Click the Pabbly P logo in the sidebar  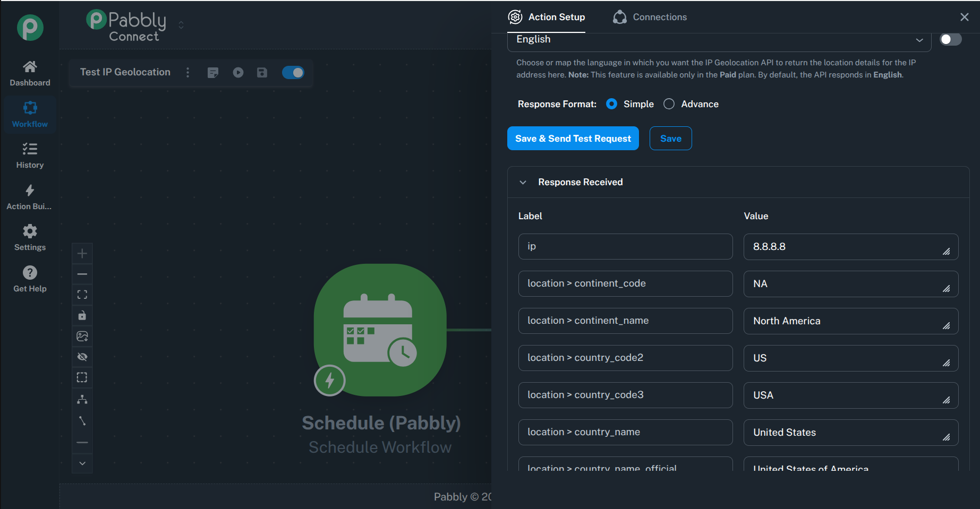(30, 28)
